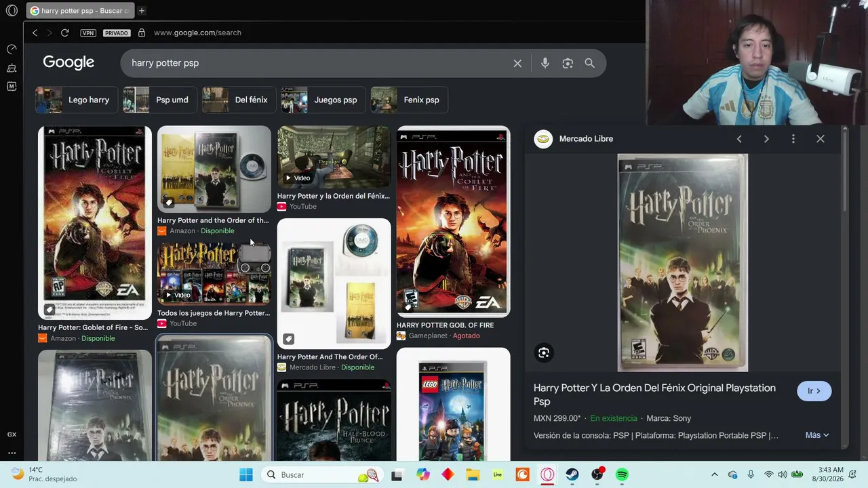Open volume control in system tray
The image size is (868, 488).
[783, 474]
